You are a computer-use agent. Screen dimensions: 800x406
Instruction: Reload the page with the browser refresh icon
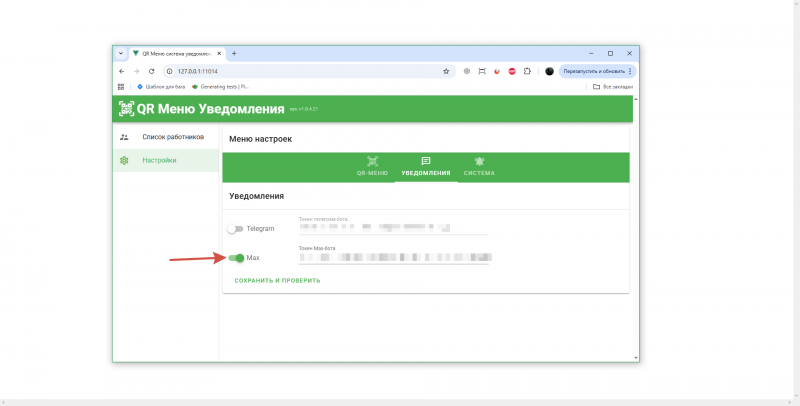(151, 71)
